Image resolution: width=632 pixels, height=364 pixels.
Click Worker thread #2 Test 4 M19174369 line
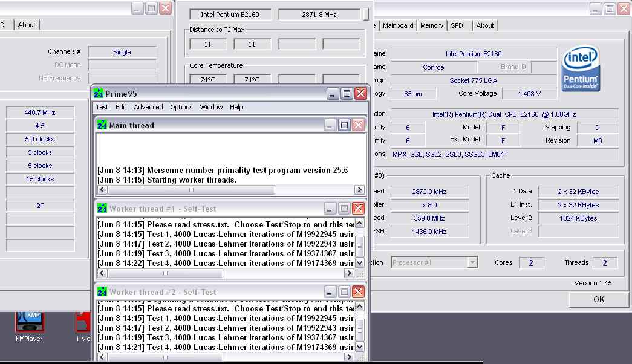coord(226,347)
